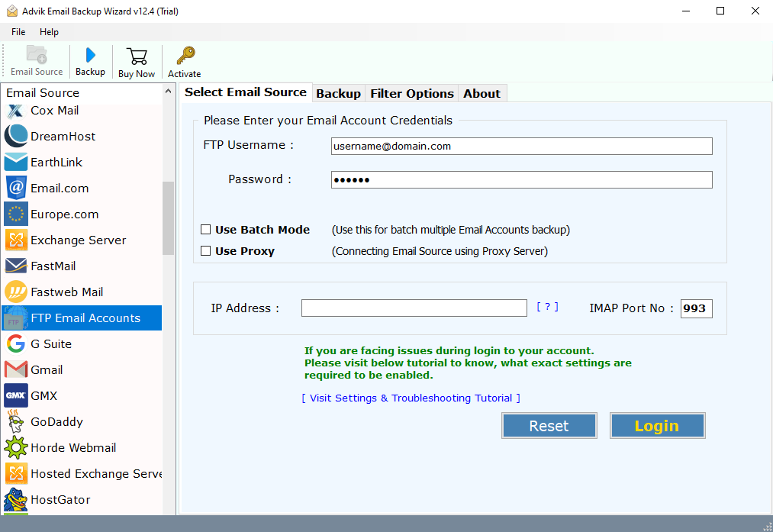The width and height of the screenshot is (773, 532).
Task: Select FTP Email Accounts text entry
Action: point(85,318)
